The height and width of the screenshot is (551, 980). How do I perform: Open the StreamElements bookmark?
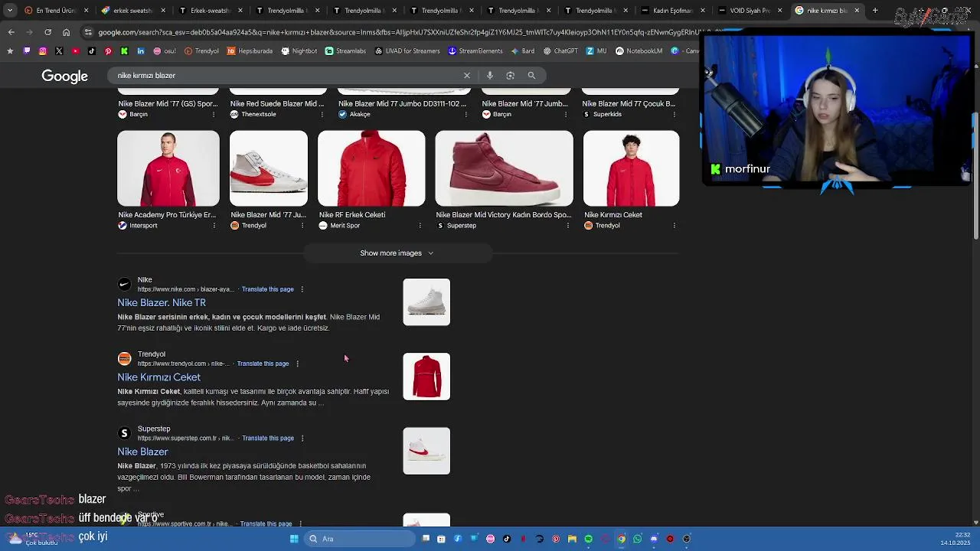475,51
